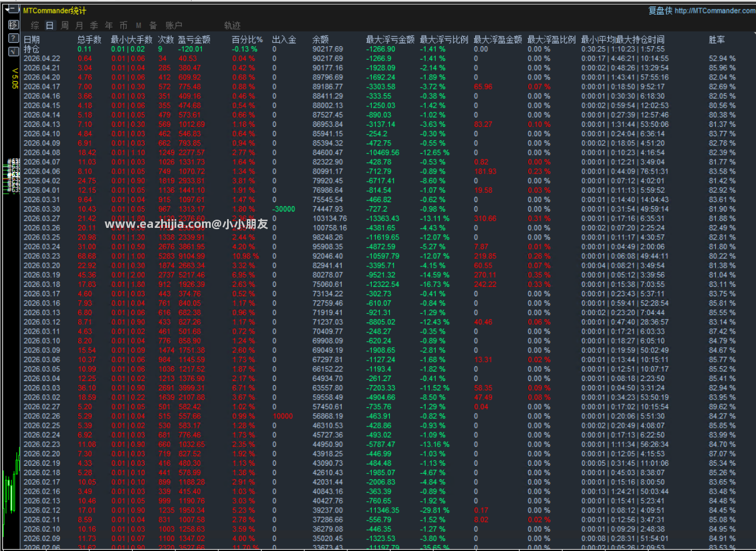Open the MTCommander.com link
Screen dimensions: 756x551
pyautogui.click(x=715, y=11)
